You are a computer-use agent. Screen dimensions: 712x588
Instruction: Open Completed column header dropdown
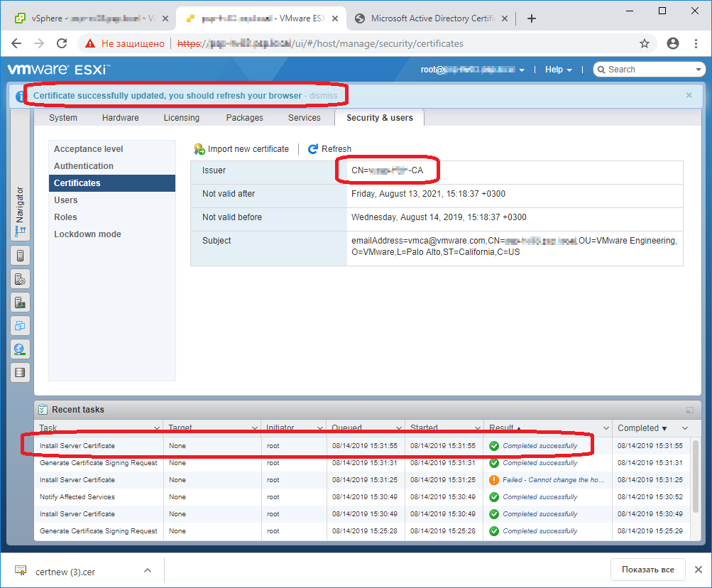[685, 428]
